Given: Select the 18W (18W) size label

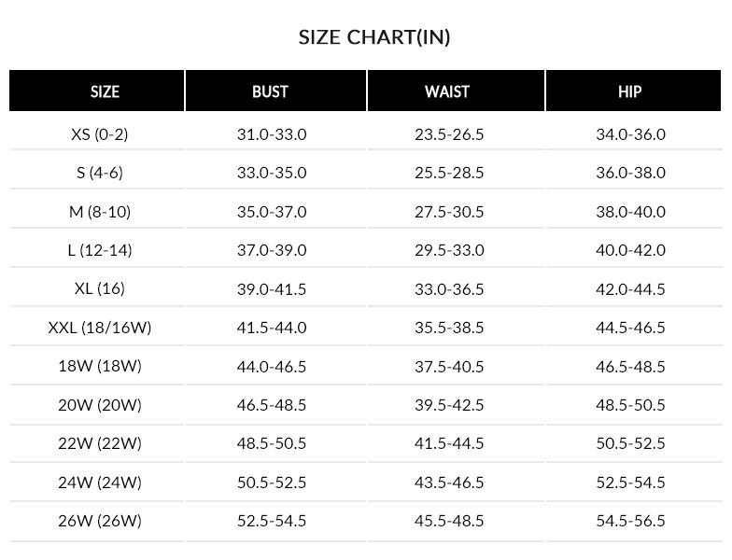Looking at the screenshot, I should 99,366.
